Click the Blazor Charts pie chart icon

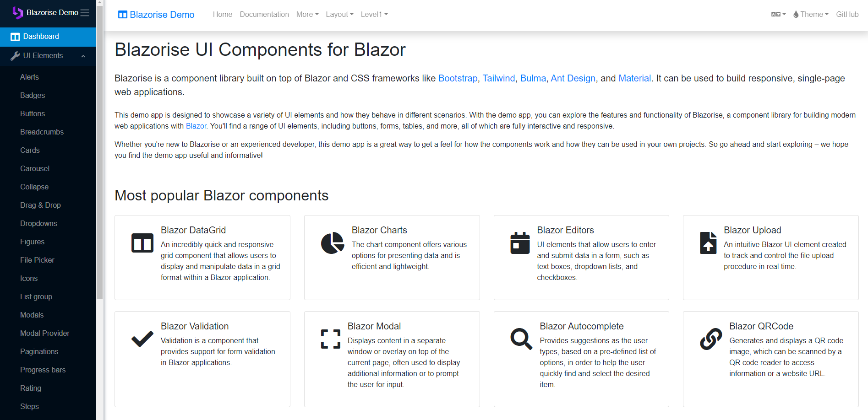tap(333, 243)
